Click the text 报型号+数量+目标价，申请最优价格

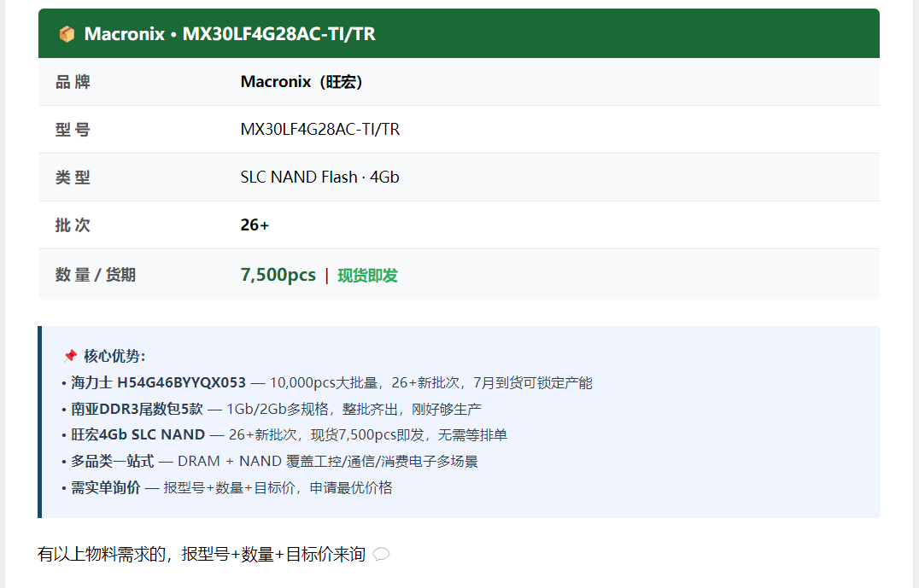coord(278,487)
